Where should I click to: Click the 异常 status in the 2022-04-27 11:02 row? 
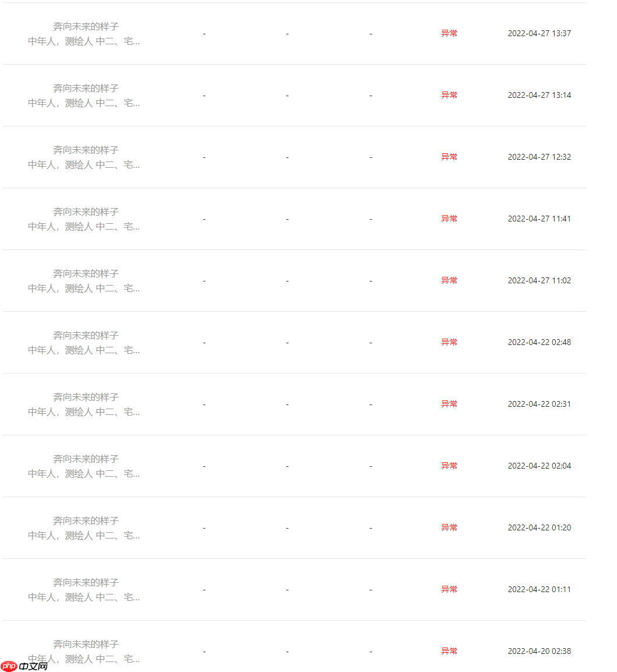click(x=449, y=280)
